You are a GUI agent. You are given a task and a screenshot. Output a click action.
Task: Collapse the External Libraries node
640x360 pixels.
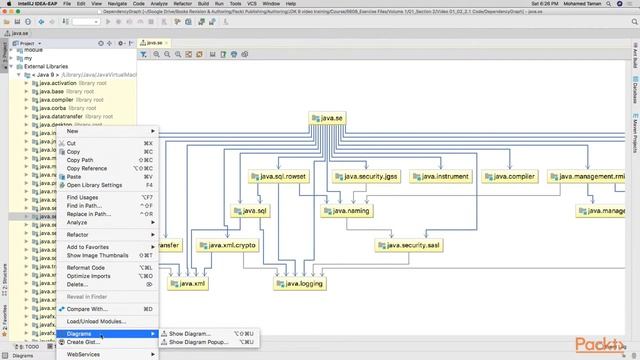coord(11,67)
